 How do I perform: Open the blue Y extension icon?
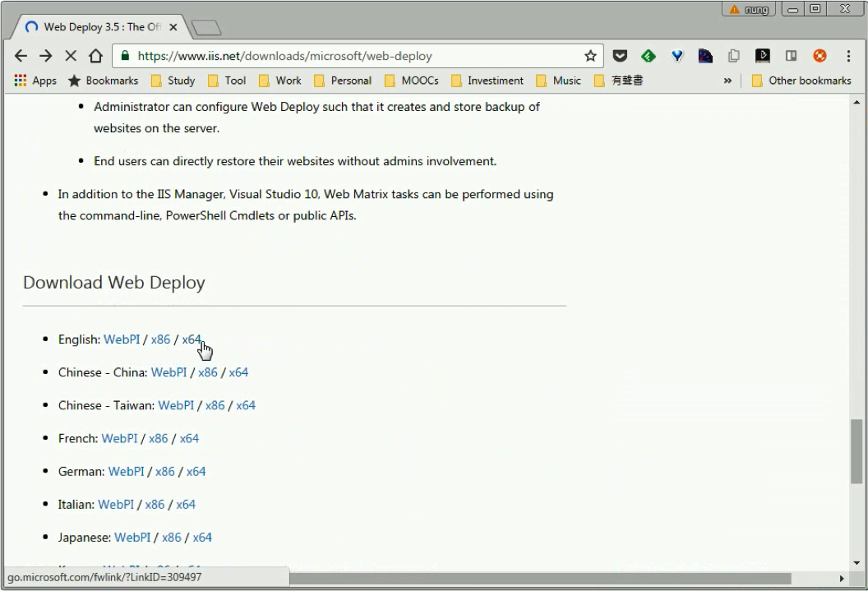677,56
